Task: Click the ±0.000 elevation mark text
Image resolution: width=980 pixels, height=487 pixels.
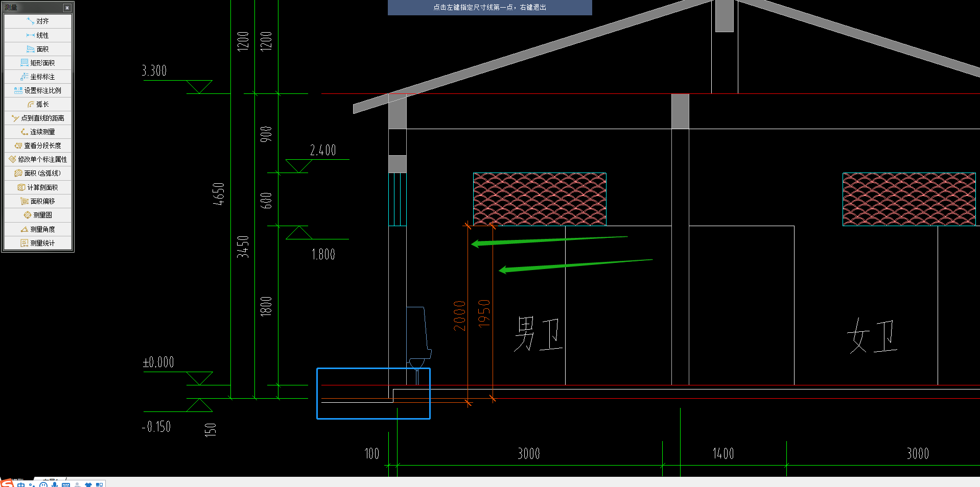Action: pos(158,362)
